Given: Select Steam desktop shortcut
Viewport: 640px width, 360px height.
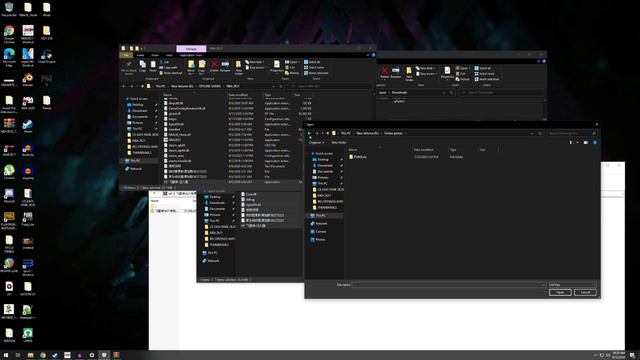Looking at the screenshot, I should (28, 126).
